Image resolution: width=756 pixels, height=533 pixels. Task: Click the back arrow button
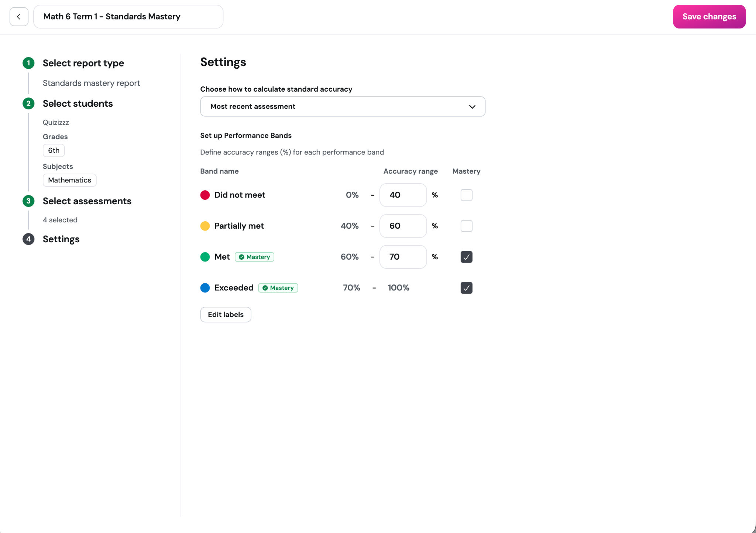click(x=19, y=17)
